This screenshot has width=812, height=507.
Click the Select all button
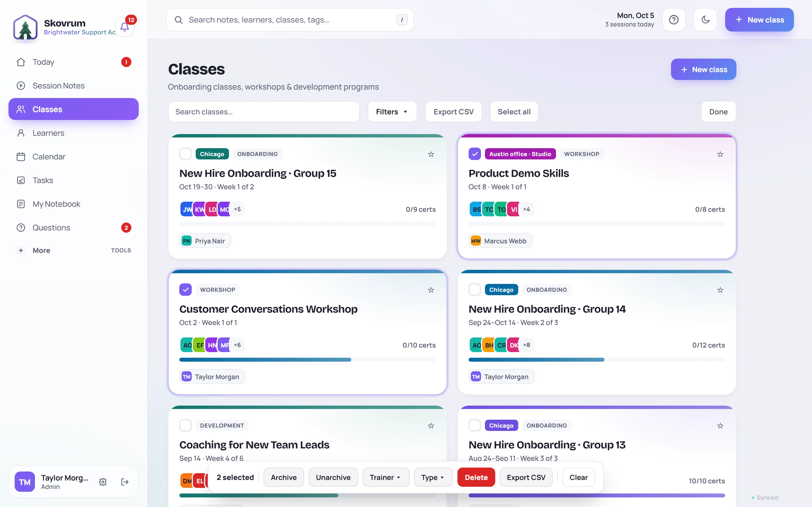514,112
